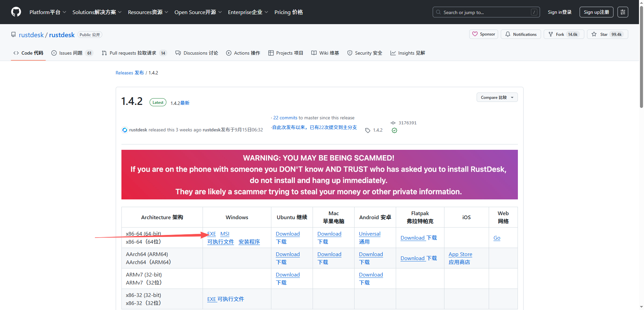Download the x86-32 Windows EXE
Image resolution: width=644 pixels, height=310 pixels.
tap(225, 299)
